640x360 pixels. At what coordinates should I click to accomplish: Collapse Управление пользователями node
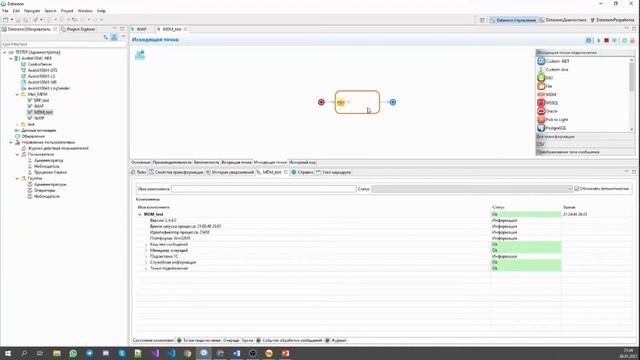pos(11,142)
